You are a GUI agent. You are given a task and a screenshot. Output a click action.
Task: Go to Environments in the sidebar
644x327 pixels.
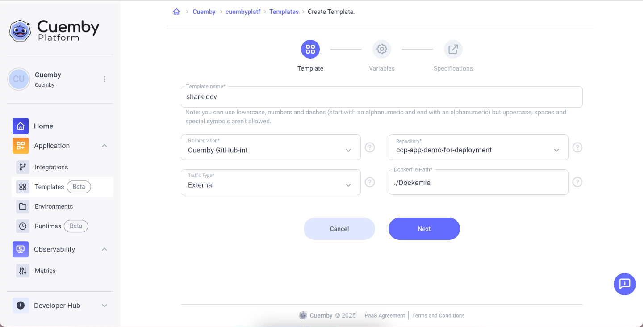54,206
